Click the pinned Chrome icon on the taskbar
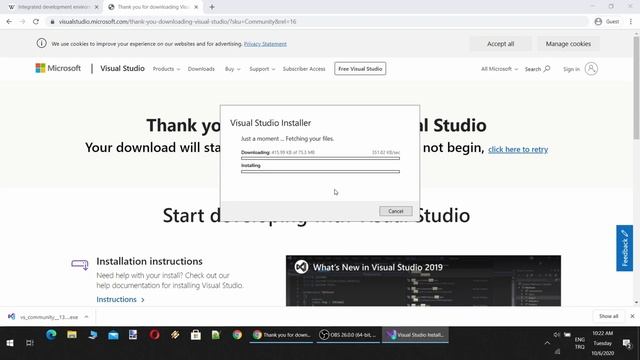640x360 pixels. point(237,335)
